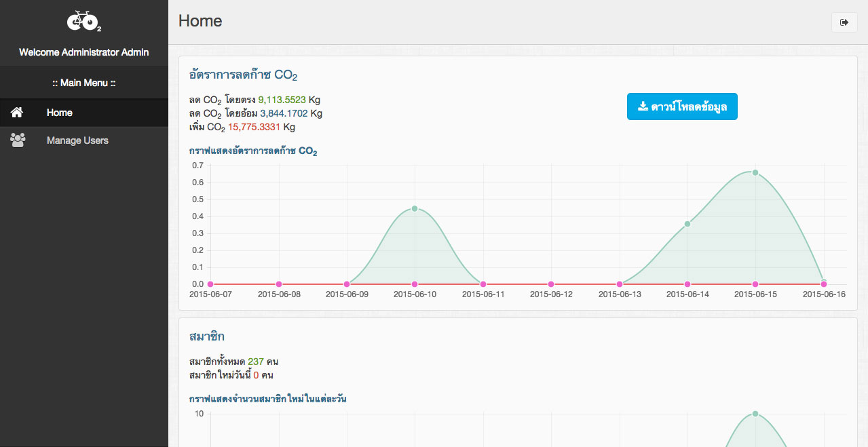
Task: Click the house icon in the sidebar
Action: click(x=17, y=113)
